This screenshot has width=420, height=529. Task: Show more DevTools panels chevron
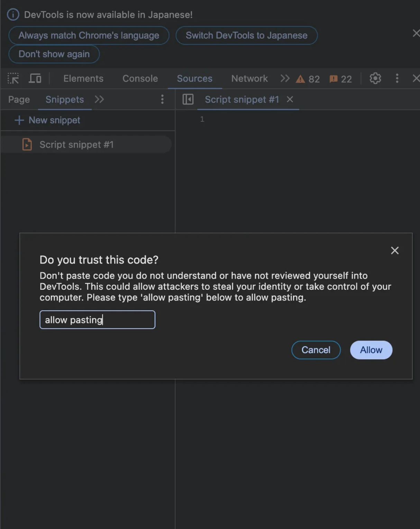[x=285, y=78]
